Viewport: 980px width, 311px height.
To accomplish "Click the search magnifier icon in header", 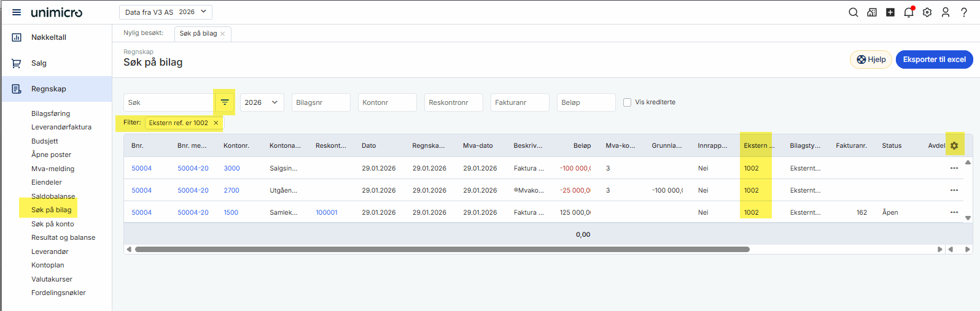I will coord(853,12).
